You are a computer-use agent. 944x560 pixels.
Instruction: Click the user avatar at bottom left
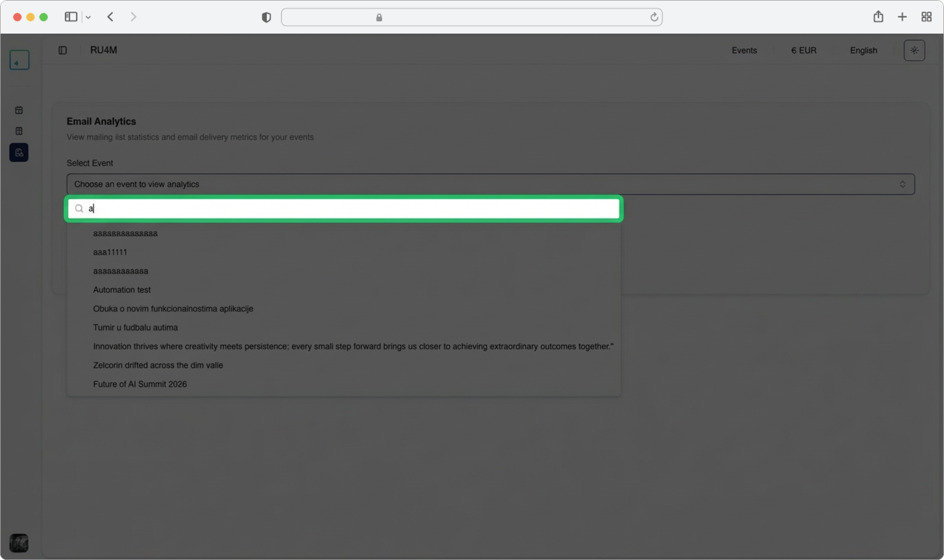pyautogui.click(x=19, y=542)
